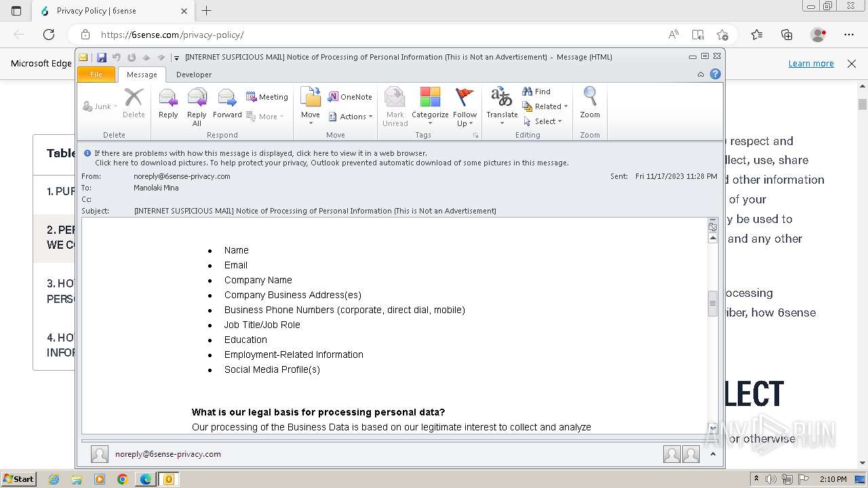Image resolution: width=868 pixels, height=488 pixels.
Task: Refresh the Edge browser page
Action: (49, 35)
